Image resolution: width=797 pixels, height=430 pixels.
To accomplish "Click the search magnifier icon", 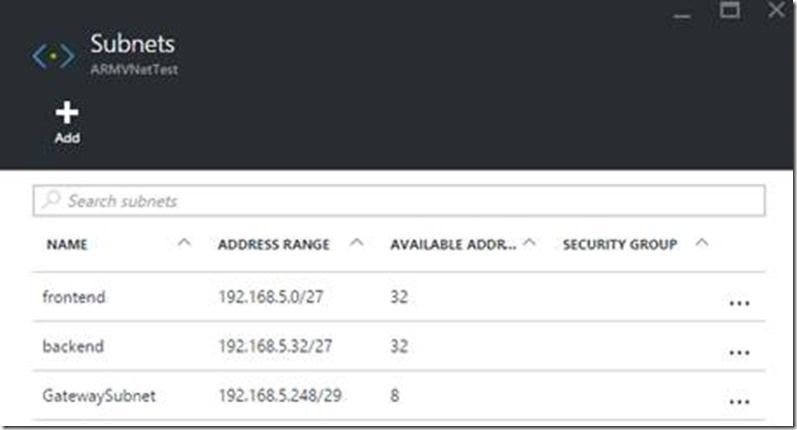I will [x=51, y=200].
